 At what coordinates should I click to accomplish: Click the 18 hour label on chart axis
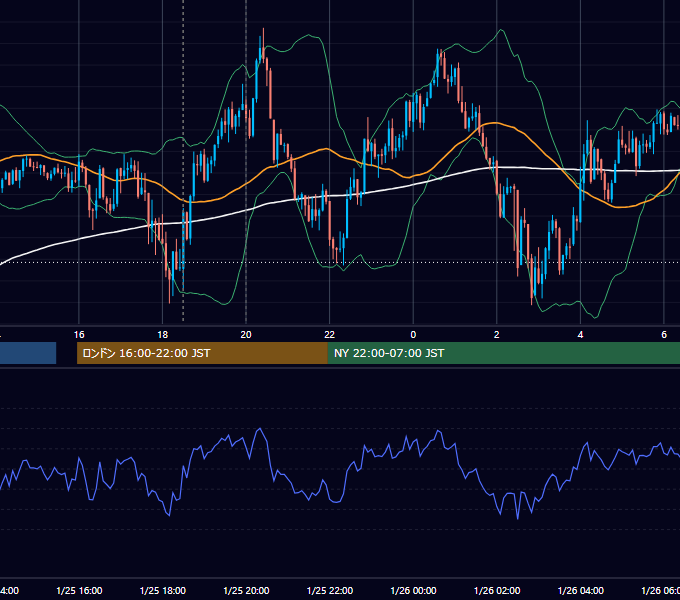pyautogui.click(x=162, y=335)
